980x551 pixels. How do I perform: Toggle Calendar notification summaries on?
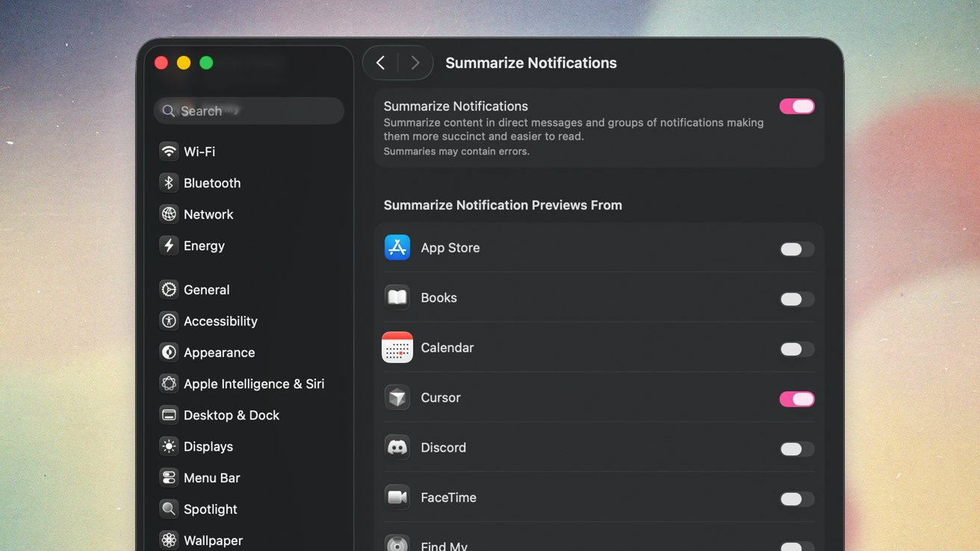tap(797, 349)
